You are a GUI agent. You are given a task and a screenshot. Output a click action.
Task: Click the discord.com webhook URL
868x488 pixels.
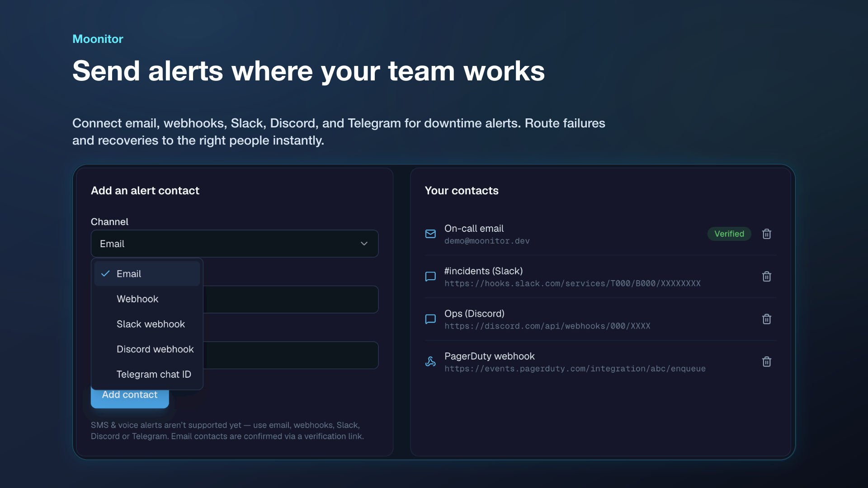click(x=547, y=326)
